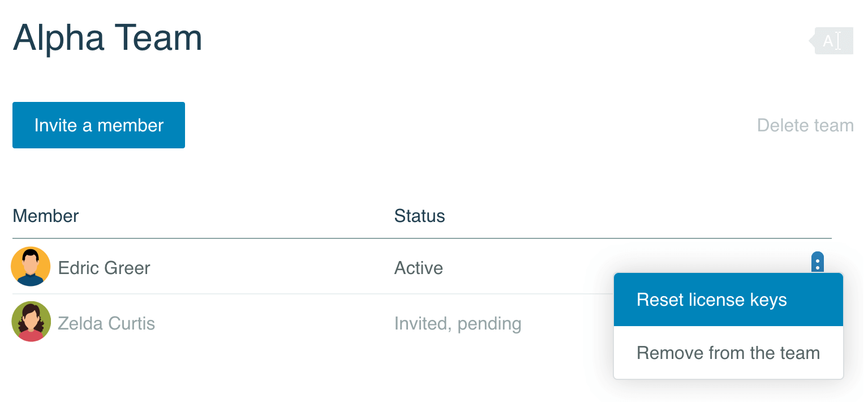Click the word Invite on the blue button
This screenshot has height=402, width=868.
coord(55,125)
